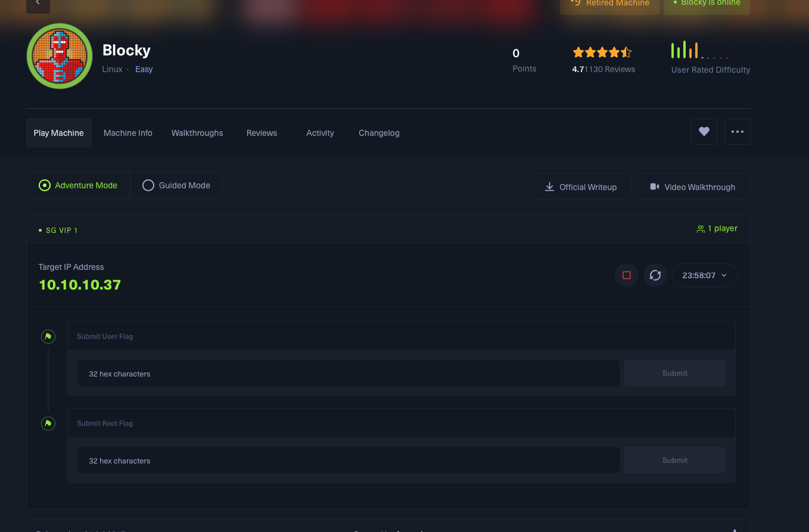The image size is (809, 532).
Task: Select Adventure Mode radio option
Action: (x=78, y=185)
